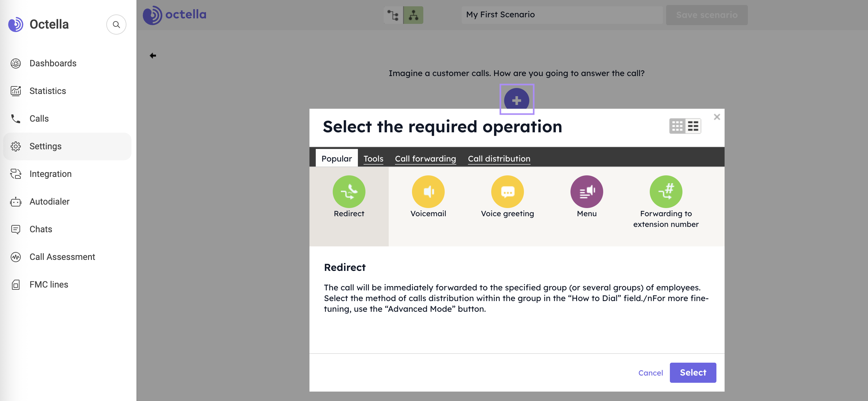Click the Cancel link
Viewport: 868px width, 401px height.
[x=650, y=373]
